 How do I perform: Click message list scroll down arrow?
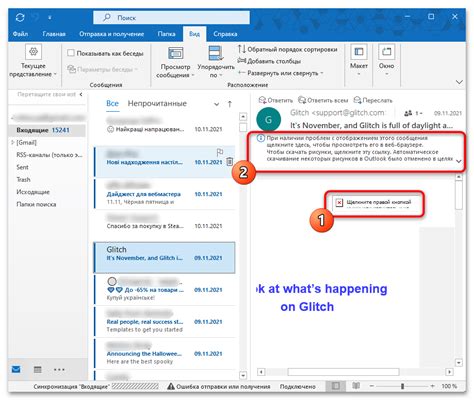click(243, 375)
